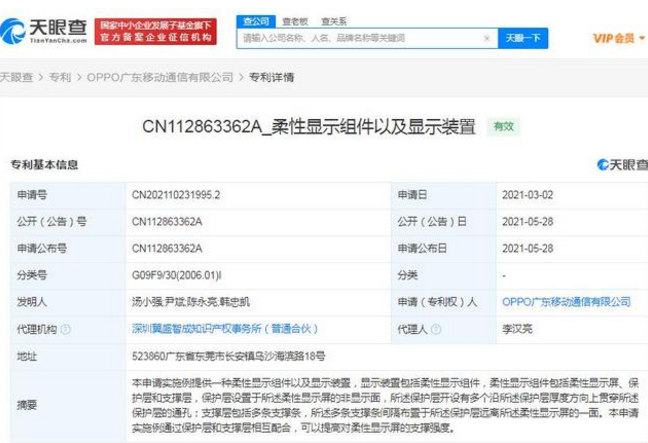Click the 申请（专利权）人 label cell
Image resolution: width=648 pixels, height=443 pixels.
(x=444, y=302)
